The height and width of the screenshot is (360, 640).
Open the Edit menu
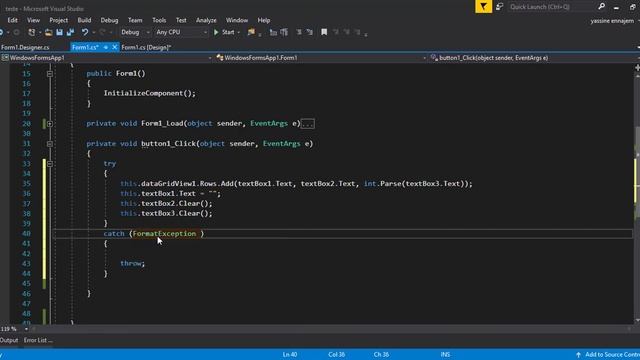coord(12,20)
